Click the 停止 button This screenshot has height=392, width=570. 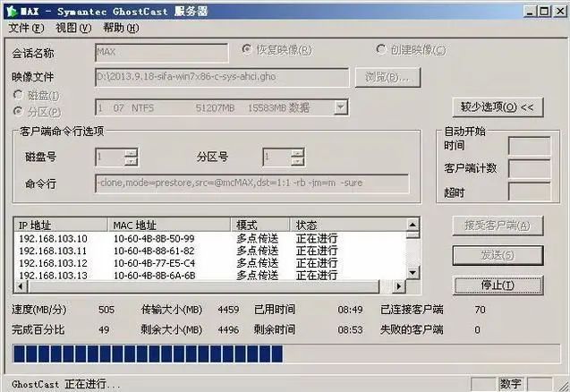click(x=497, y=285)
